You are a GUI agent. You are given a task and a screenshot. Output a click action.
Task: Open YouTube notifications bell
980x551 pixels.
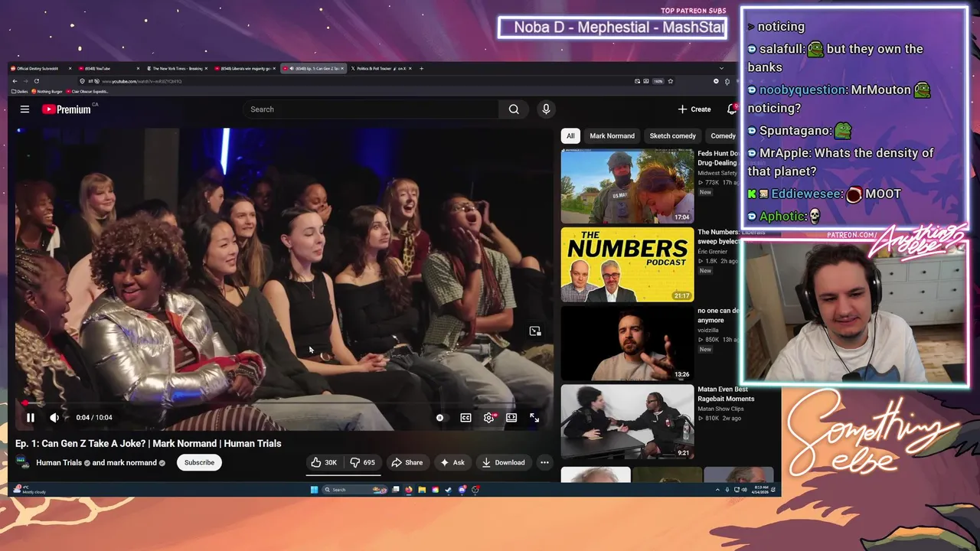pos(731,109)
